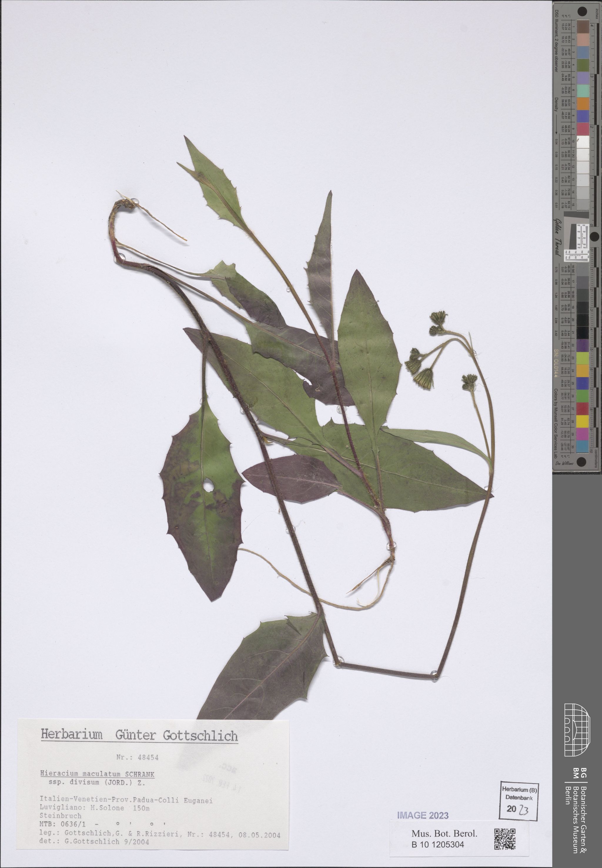Click the magenta swatch numbered 29

click(583, 434)
